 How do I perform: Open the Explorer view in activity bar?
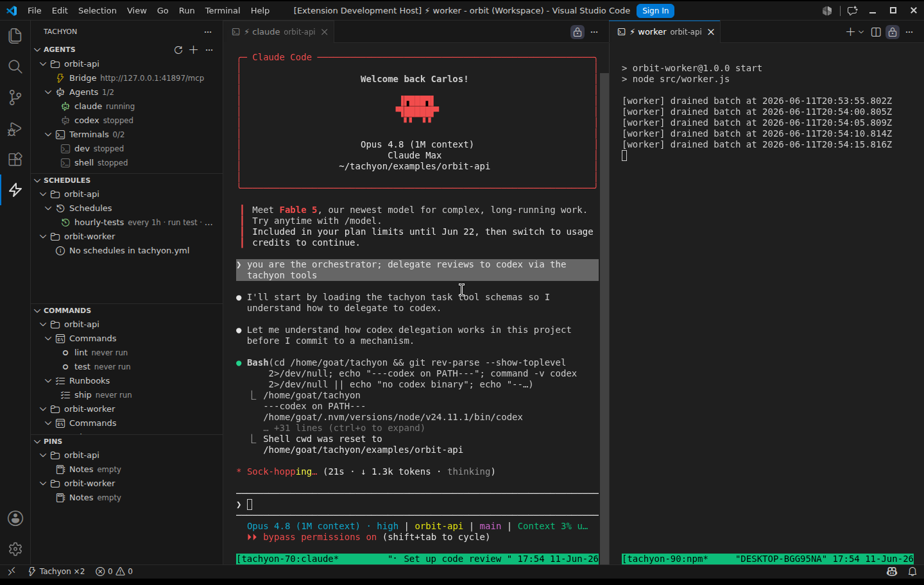15,36
